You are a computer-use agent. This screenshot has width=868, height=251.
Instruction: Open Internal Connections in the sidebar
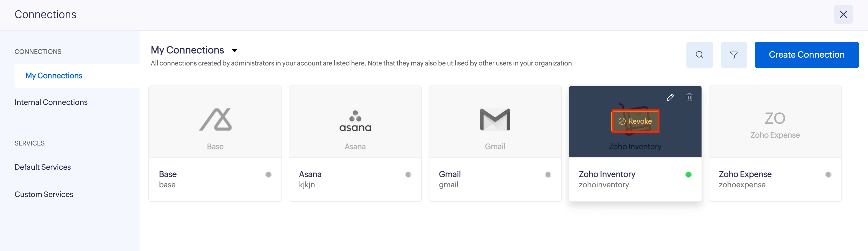point(51,102)
